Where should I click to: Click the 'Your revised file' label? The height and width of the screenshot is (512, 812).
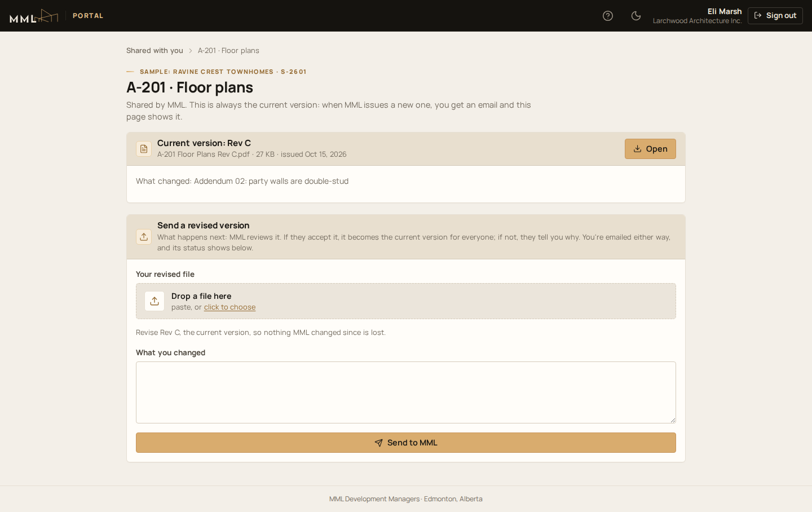coord(165,274)
